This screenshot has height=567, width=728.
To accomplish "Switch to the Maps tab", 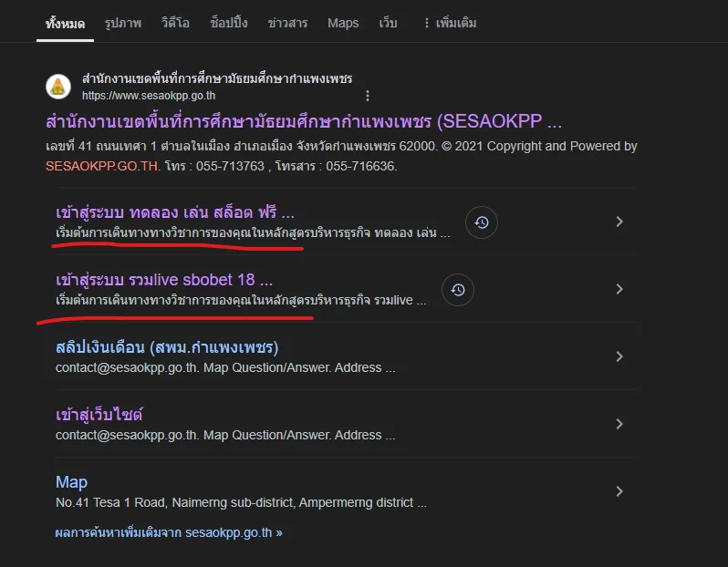I will pos(343,23).
